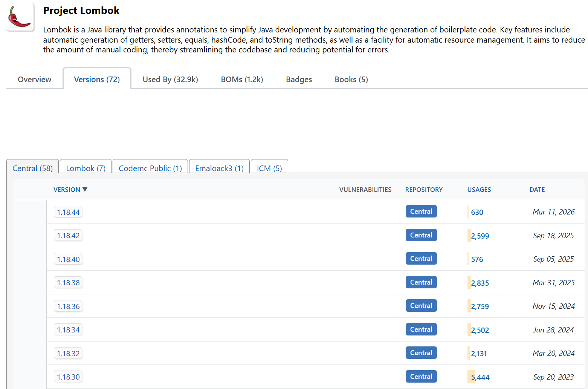
Task: Click the Project Lombok chili pepper logo
Action: coord(20,17)
